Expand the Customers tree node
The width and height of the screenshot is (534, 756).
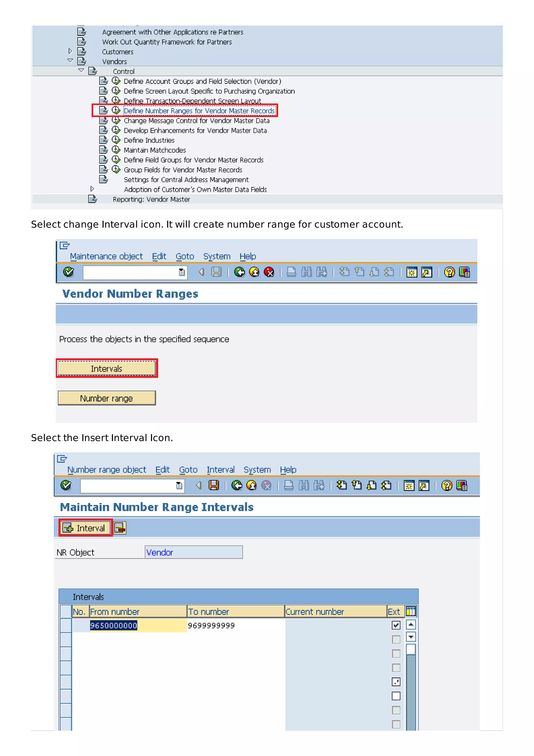(70, 51)
